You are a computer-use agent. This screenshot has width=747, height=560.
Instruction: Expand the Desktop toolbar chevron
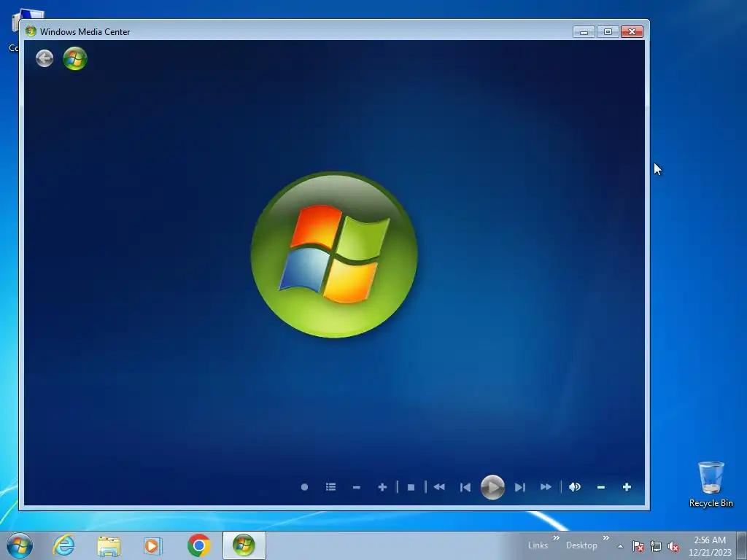(605, 538)
